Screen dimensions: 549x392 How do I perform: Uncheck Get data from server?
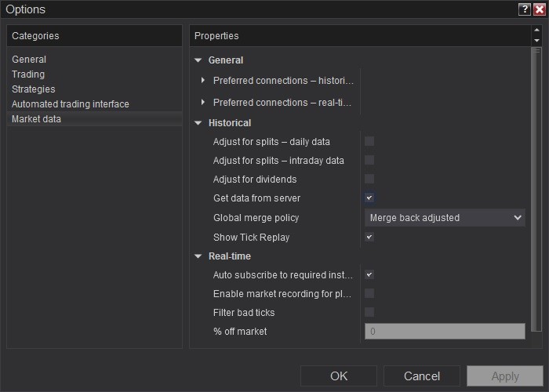(x=369, y=198)
